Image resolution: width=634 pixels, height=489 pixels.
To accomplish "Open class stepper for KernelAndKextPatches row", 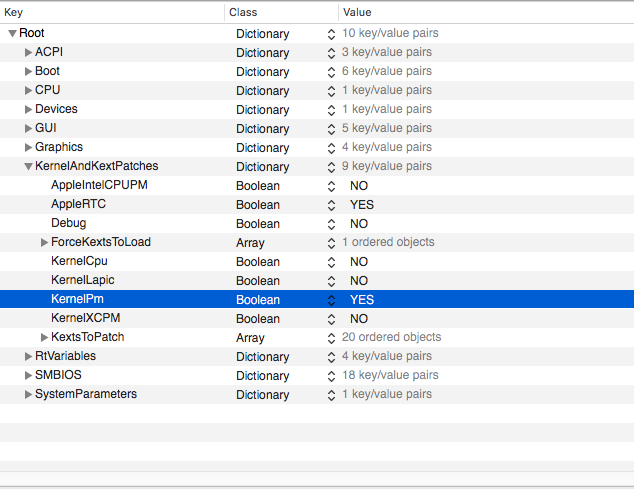I will click(331, 167).
